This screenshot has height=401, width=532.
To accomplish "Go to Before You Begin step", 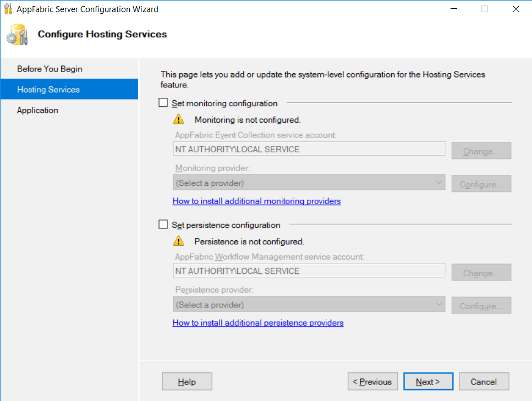I will (69, 69).
